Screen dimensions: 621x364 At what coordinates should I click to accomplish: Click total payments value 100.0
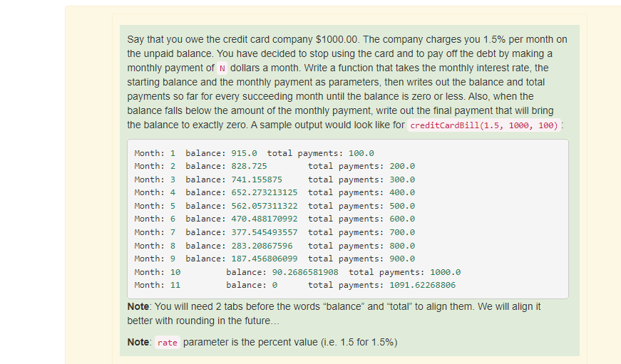pyautogui.click(x=361, y=153)
